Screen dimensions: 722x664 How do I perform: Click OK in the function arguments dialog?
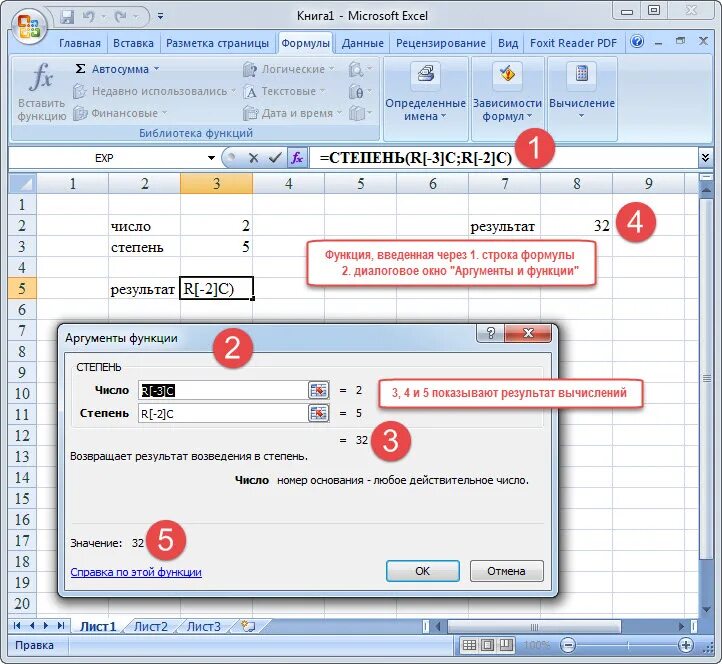coord(423,571)
